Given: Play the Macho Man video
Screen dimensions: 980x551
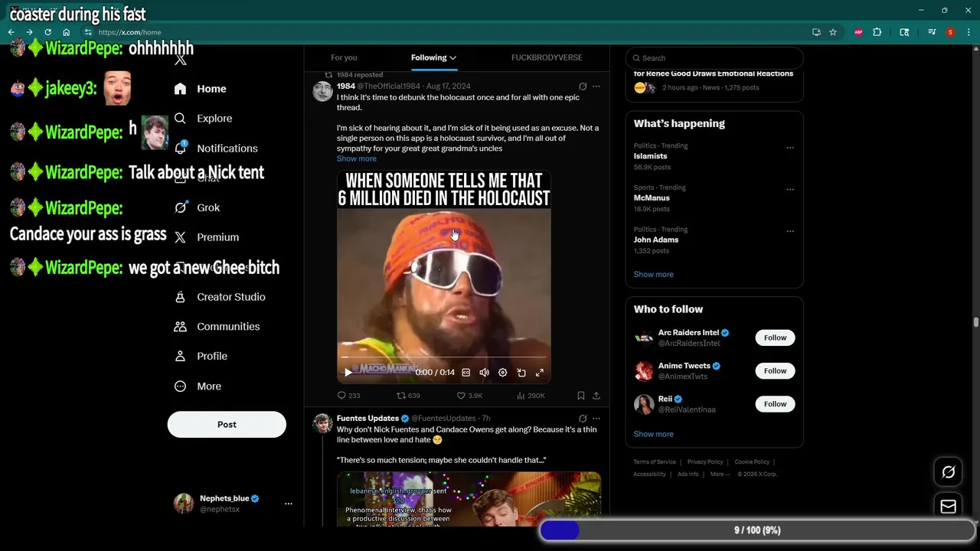Looking at the screenshot, I should pyautogui.click(x=348, y=373).
